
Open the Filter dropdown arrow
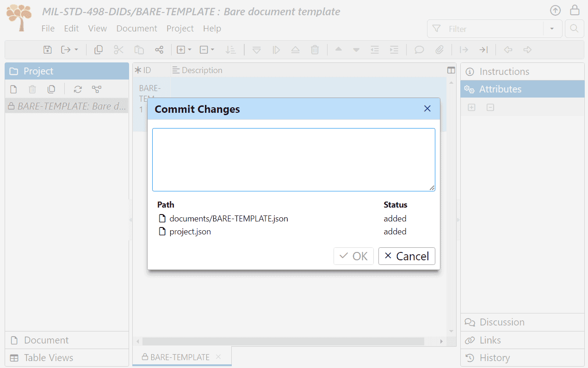point(552,29)
